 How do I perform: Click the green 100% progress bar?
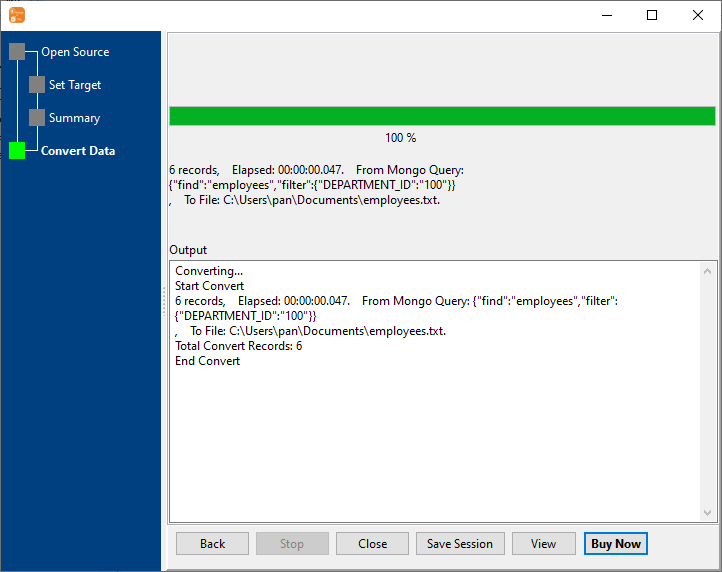442,116
